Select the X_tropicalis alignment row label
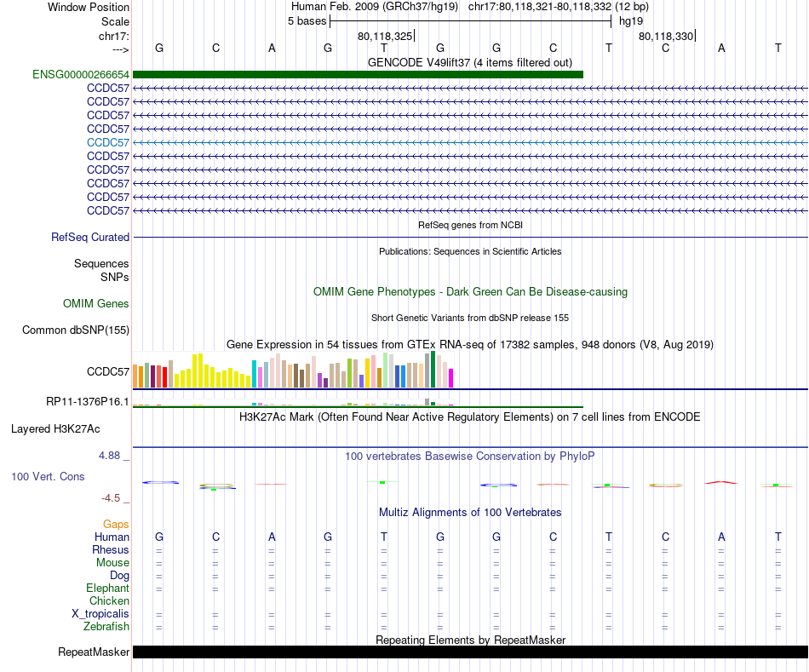 pyautogui.click(x=100, y=614)
